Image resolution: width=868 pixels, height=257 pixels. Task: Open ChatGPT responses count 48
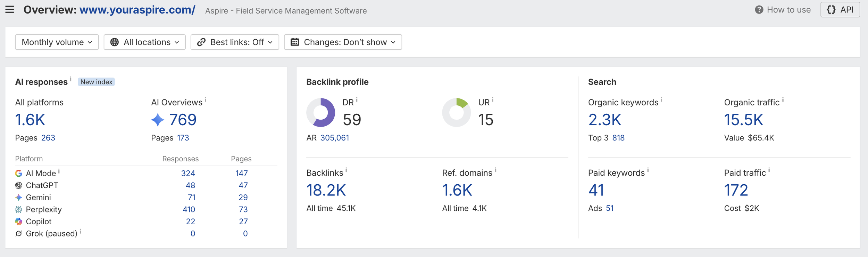(x=191, y=185)
